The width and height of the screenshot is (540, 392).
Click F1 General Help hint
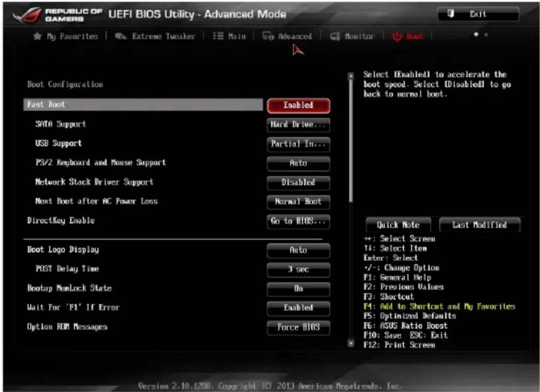[397, 278]
